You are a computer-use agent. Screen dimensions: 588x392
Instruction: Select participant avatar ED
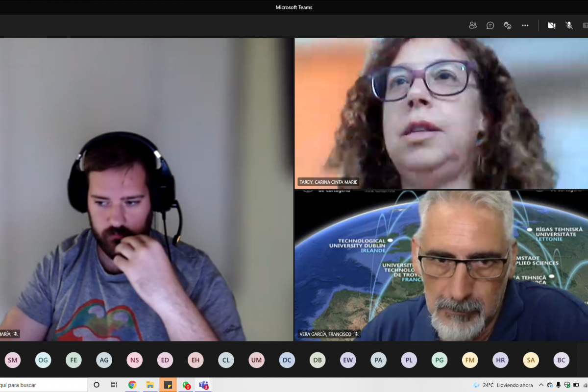coord(165,360)
